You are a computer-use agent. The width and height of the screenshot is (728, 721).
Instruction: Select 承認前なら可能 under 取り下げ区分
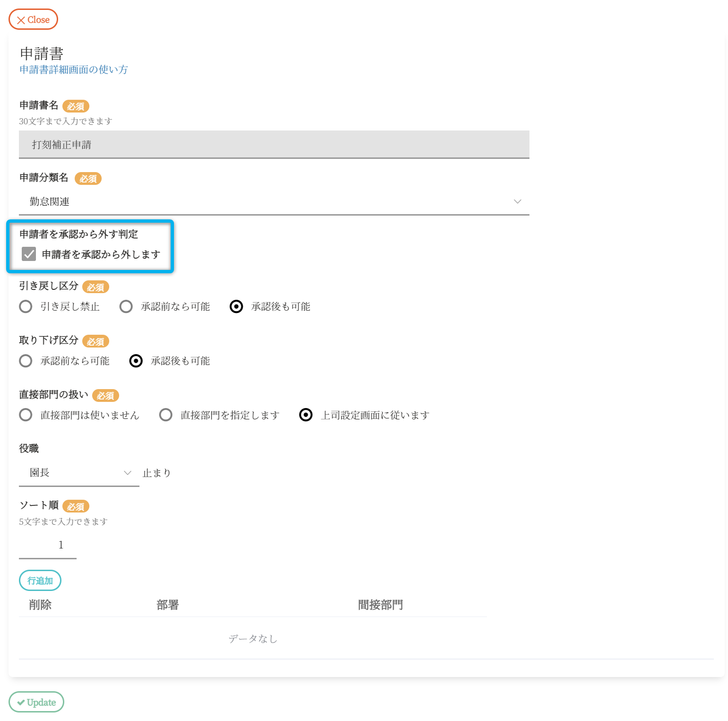coord(26,361)
